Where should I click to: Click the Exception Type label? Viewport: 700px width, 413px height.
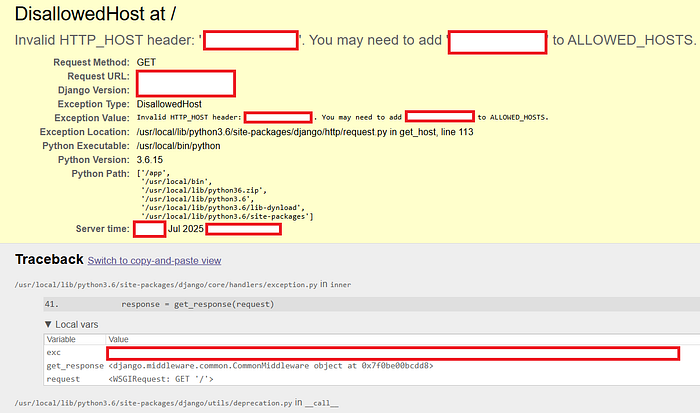click(x=93, y=104)
